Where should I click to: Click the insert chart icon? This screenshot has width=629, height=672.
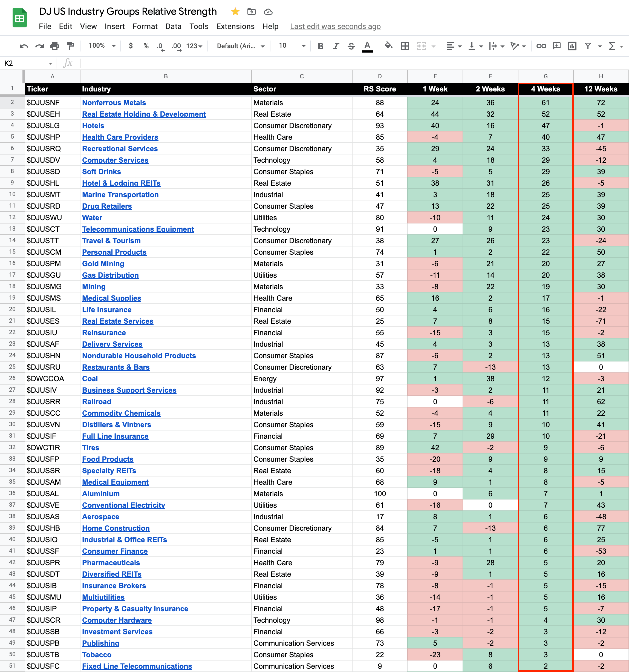coord(572,46)
